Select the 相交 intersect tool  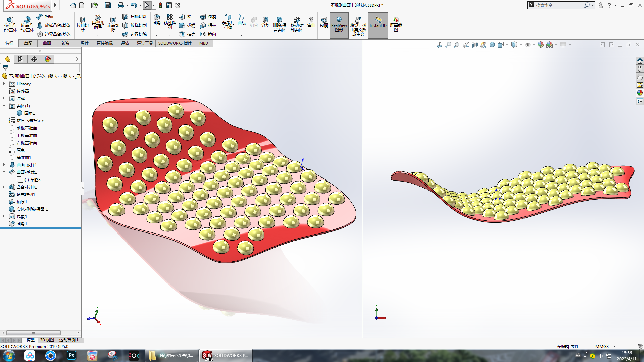pos(208,25)
